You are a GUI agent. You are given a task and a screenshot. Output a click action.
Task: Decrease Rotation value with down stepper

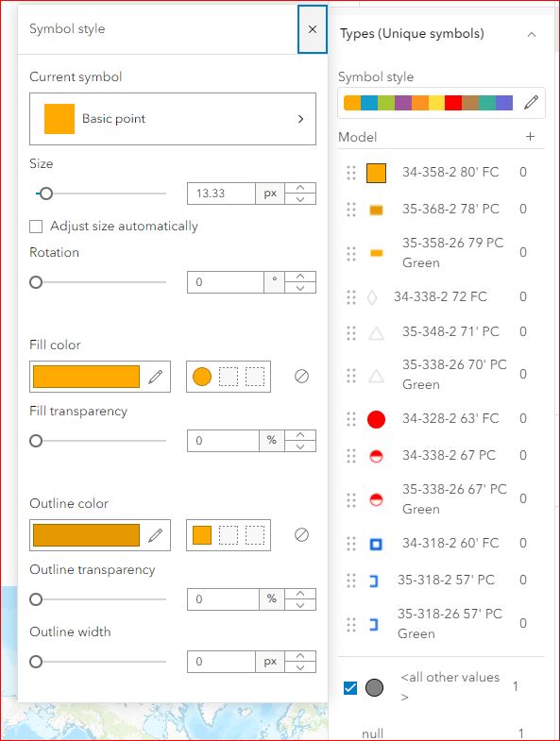coord(300,288)
